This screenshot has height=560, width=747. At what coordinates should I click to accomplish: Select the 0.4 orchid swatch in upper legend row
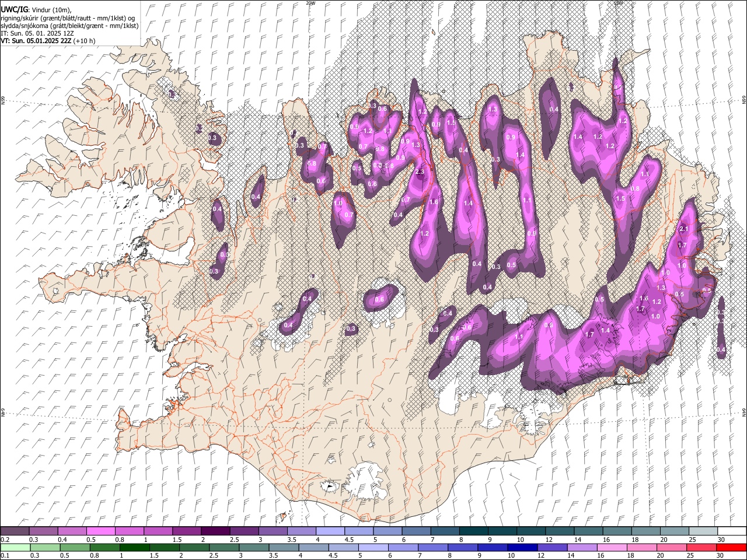72,531
